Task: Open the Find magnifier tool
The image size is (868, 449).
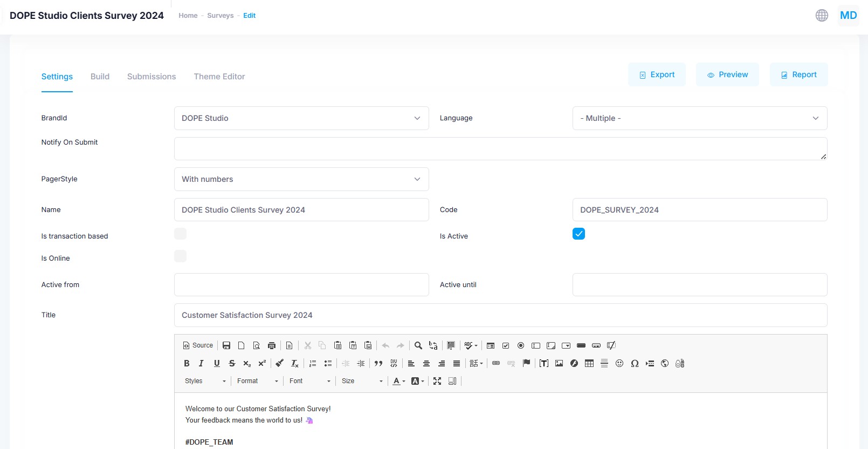Action: coord(418,345)
